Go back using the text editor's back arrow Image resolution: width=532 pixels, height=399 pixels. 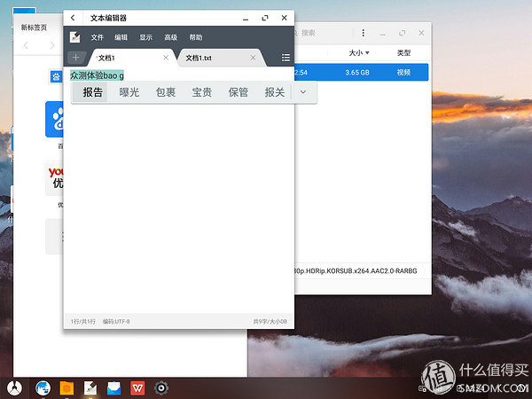point(73,18)
